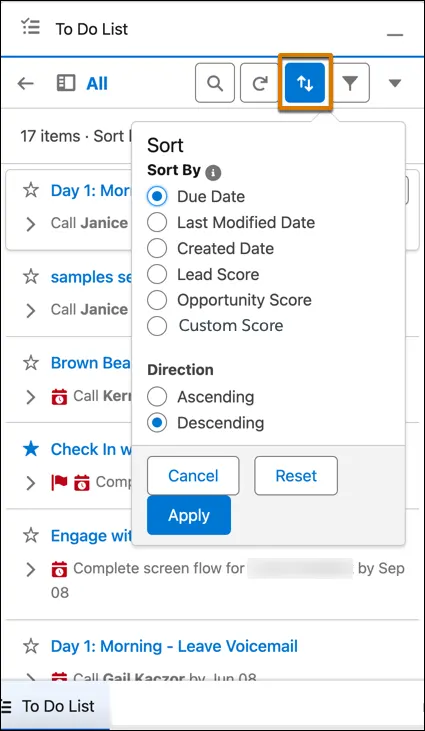Toggle the sort arrows button
Screen dimensions: 425x731
point(305,83)
